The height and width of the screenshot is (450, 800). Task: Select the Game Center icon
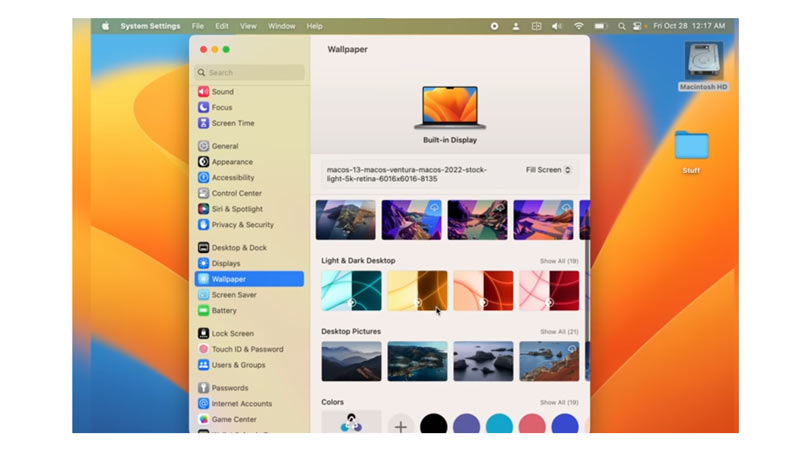203,419
